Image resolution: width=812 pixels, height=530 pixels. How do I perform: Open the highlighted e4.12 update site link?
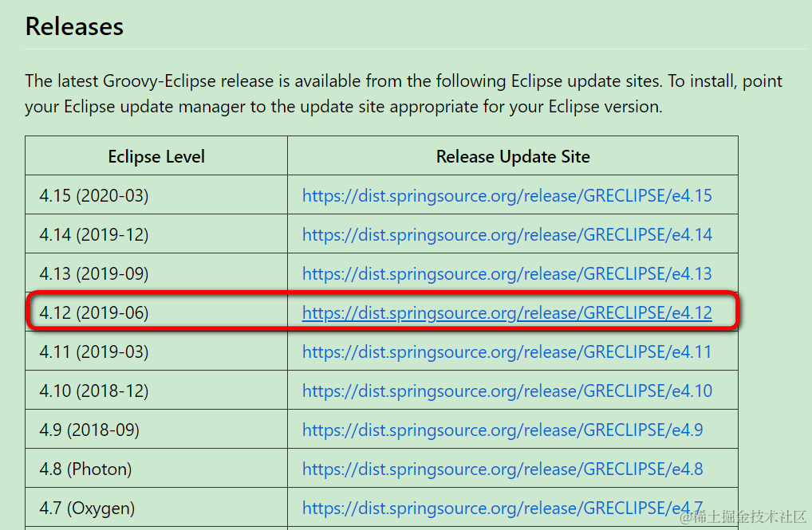[507, 312]
